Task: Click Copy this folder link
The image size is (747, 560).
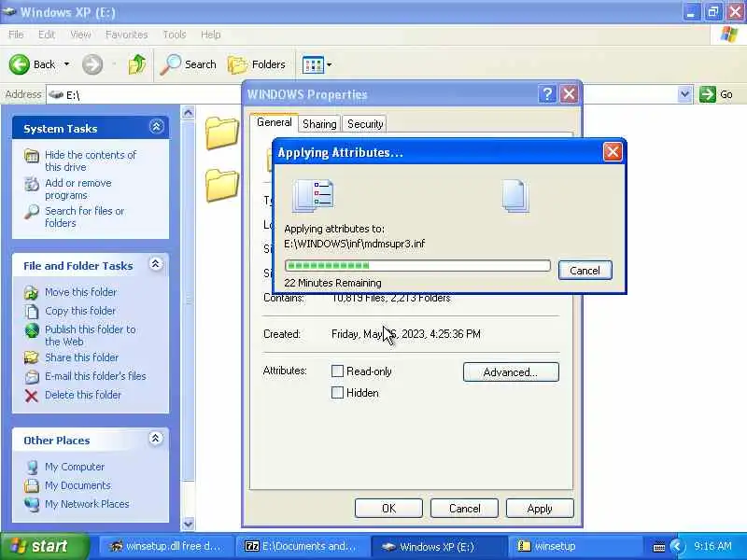Action: [x=80, y=311]
